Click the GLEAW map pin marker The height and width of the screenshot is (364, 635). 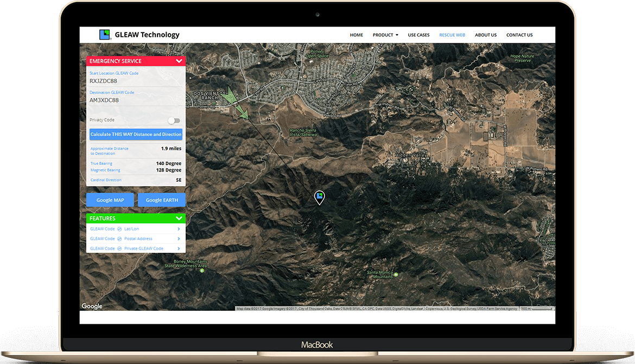(x=320, y=197)
